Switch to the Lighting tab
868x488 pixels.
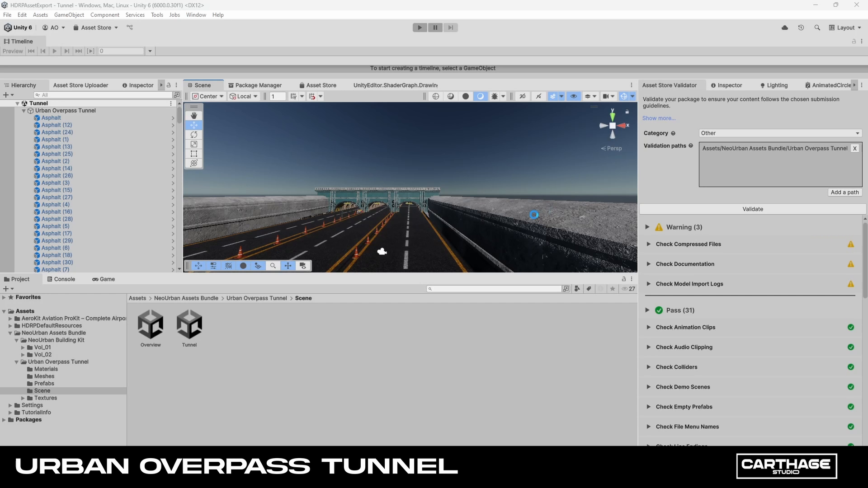click(x=774, y=85)
